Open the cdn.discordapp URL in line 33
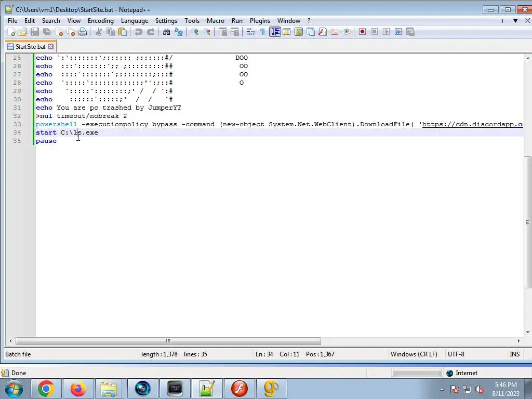 pyautogui.click(x=473, y=124)
